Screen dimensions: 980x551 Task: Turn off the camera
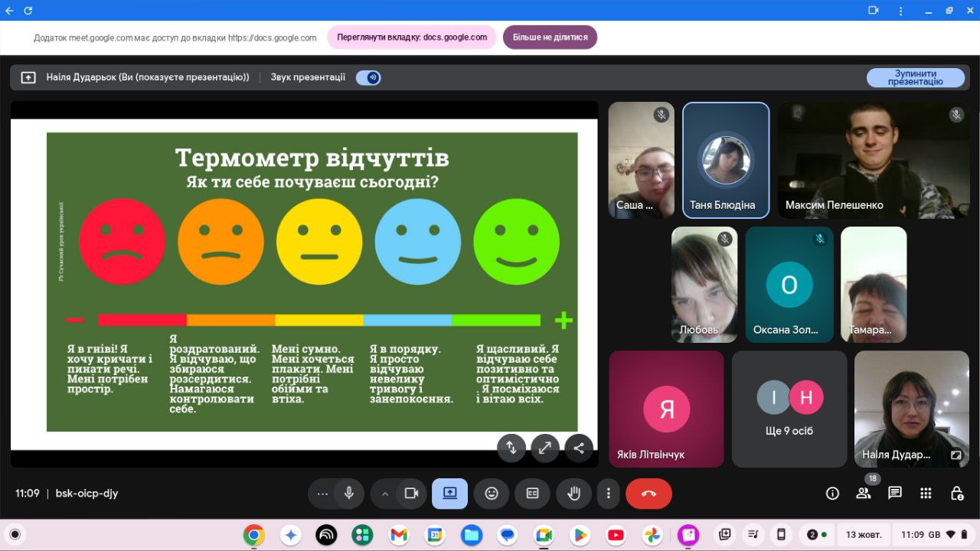[x=411, y=494]
